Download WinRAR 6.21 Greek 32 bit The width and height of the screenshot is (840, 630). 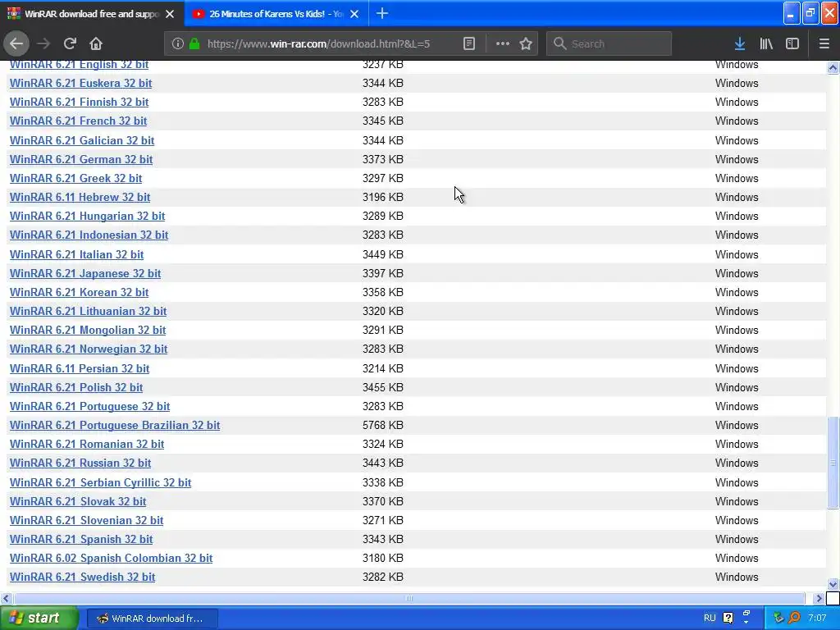[75, 178]
